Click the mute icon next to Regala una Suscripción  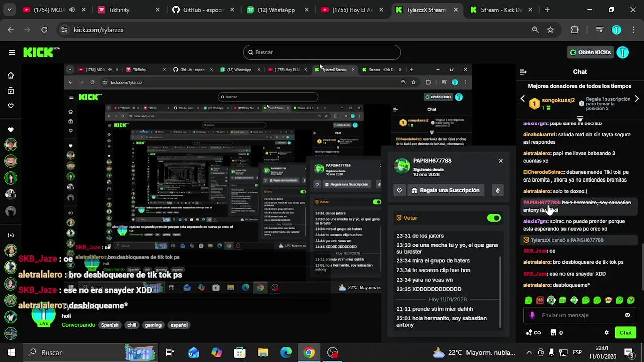coord(498,190)
